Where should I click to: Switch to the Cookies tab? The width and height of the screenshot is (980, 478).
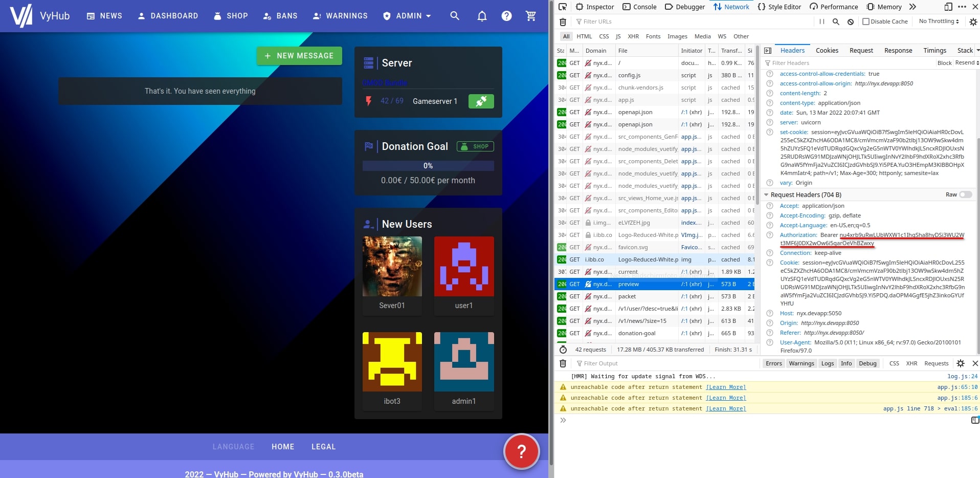click(x=826, y=50)
